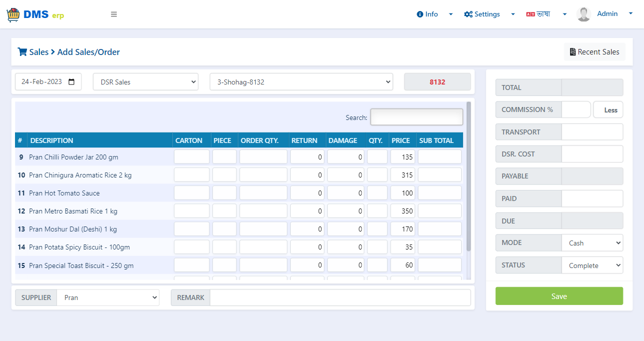
Task: Click the DMS erp shopping basket logo
Action: 13,14
